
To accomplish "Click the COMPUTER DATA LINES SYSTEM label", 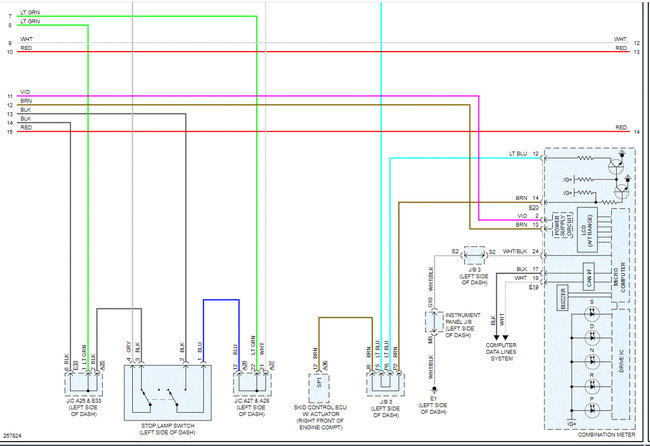I will [x=501, y=352].
